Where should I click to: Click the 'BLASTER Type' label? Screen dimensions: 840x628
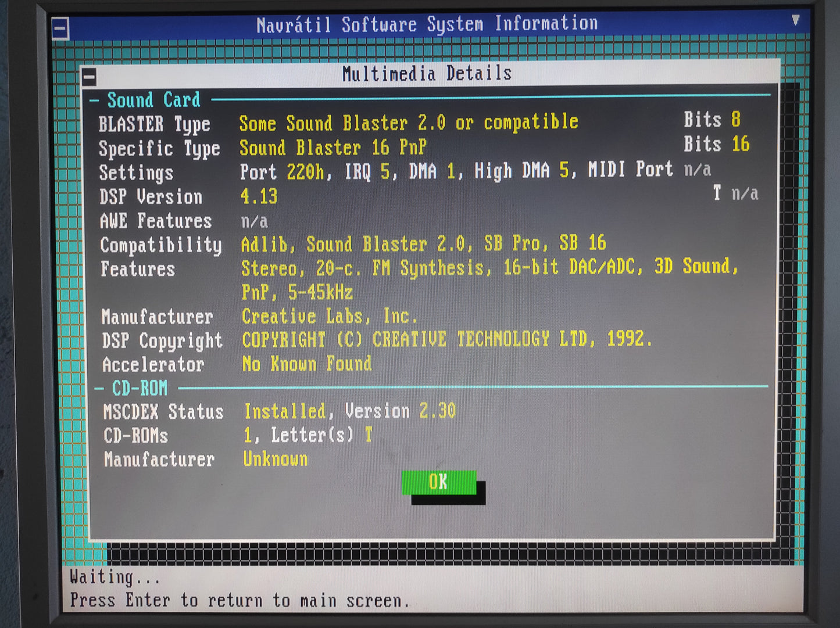[155, 124]
